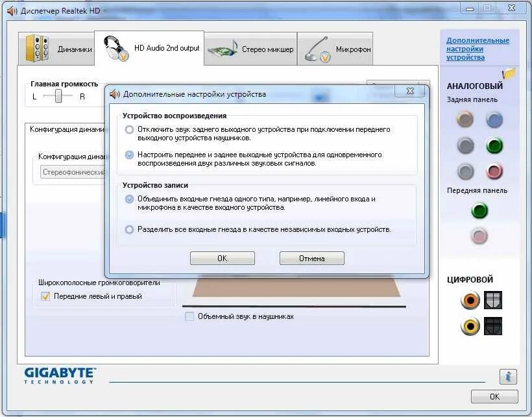Open the Микрофон tab
The height and width of the screenshot is (417, 532).
[335, 49]
